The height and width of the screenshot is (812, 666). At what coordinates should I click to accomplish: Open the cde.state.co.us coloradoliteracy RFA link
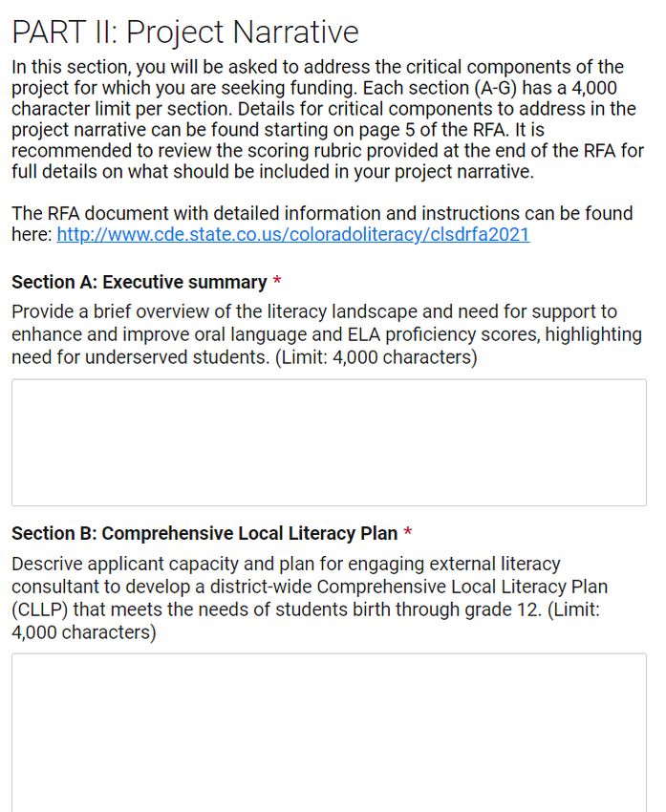[x=292, y=235]
